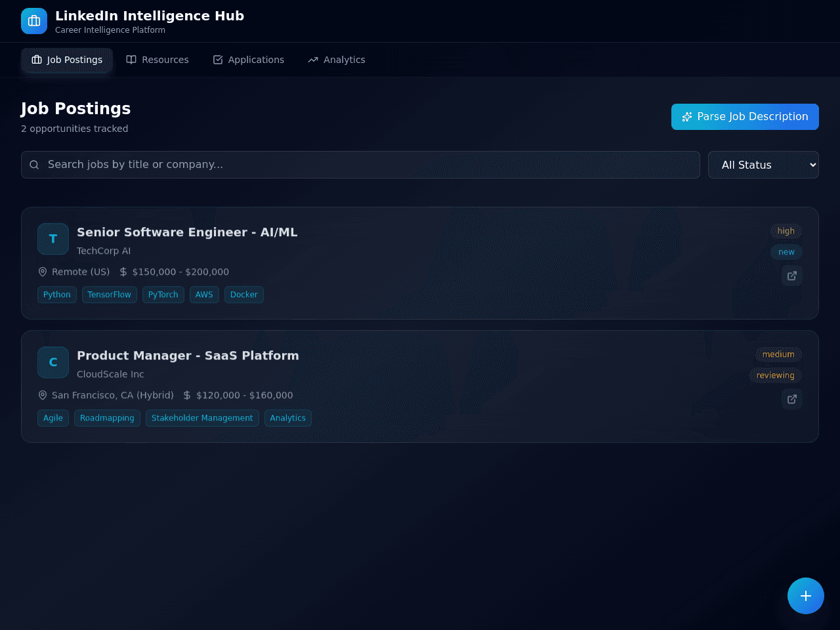Open external link for Product Manager job
Viewport: 840px width, 630px height.
point(792,399)
